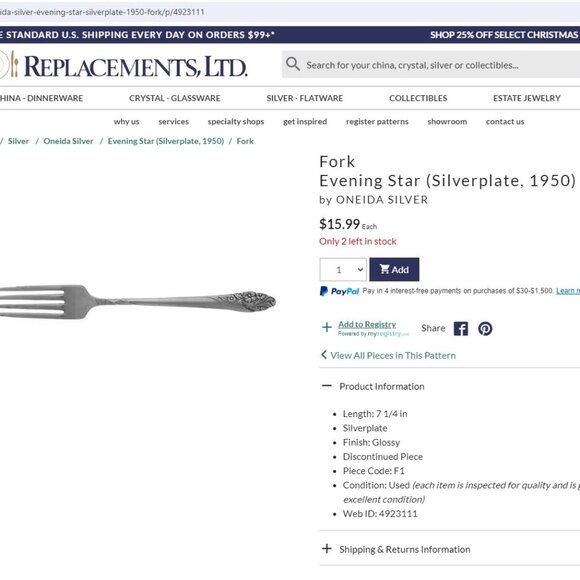Click the search magnifier icon
580x580 pixels.
[293, 64]
